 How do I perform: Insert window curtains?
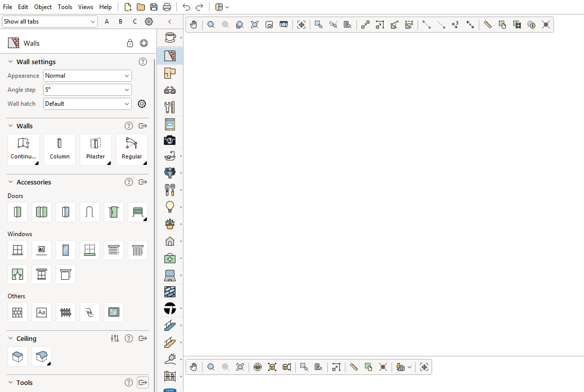point(18,274)
